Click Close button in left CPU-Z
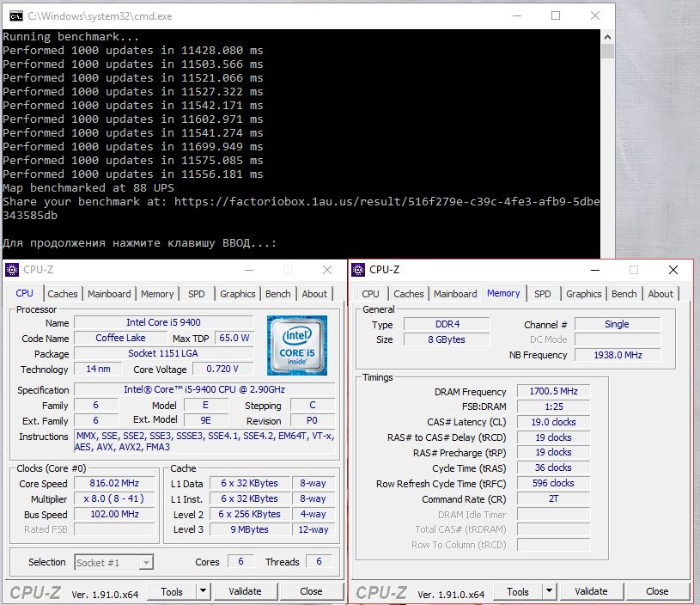This screenshot has height=605, width=700. (x=311, y=591)
